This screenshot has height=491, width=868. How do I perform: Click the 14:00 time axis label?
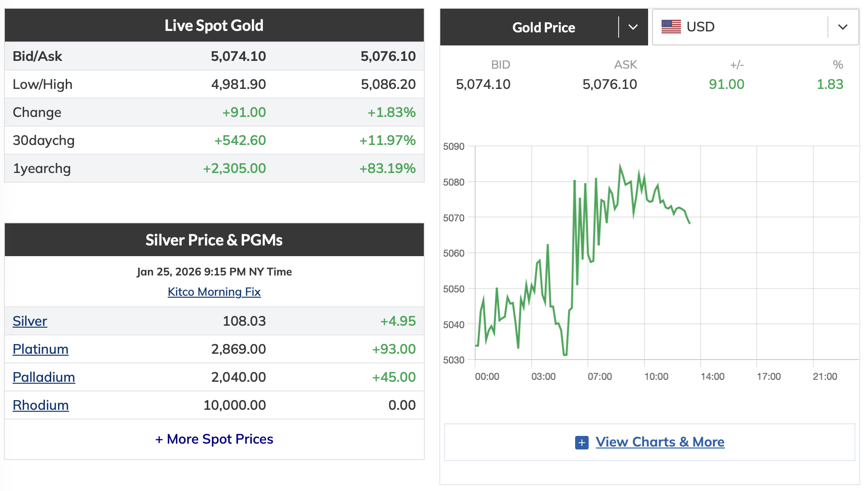712,377
